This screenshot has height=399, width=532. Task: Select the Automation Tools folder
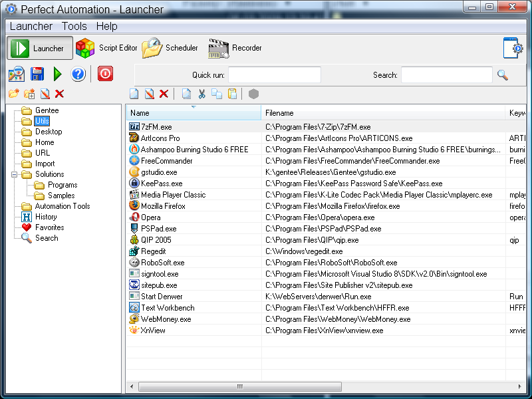click(x=63, y=206)
